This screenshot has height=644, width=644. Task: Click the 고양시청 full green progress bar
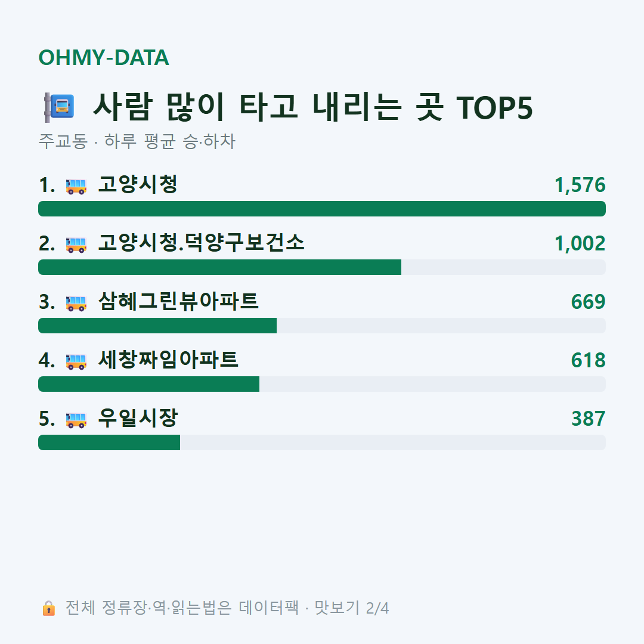(x=322, y=209)
